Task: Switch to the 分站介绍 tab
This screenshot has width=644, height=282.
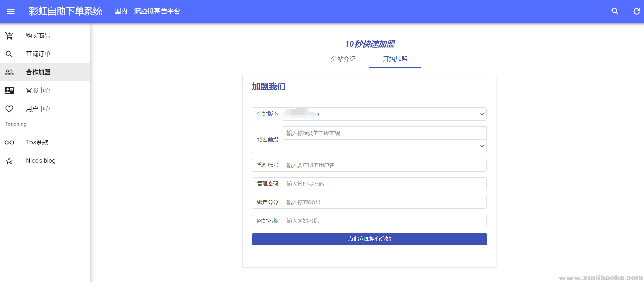Action: pyautogui.click(x=343, y=59)
